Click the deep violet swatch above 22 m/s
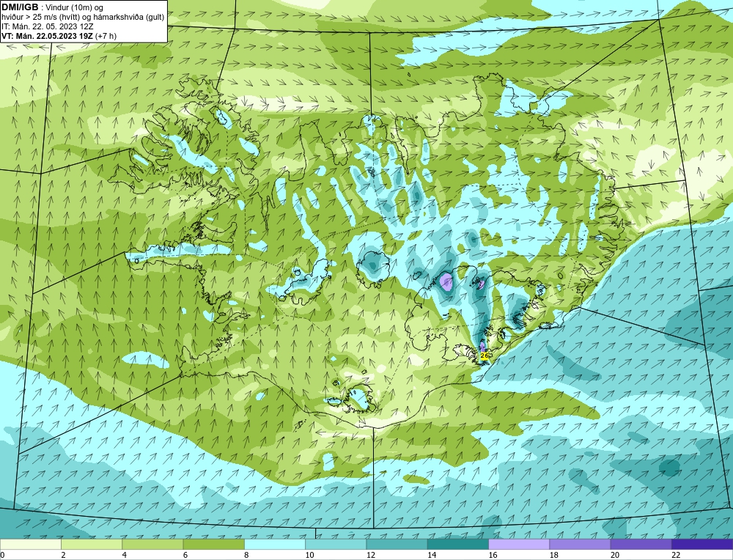The width and height of the screenshot is (733, 560). [x=701, y=545]
